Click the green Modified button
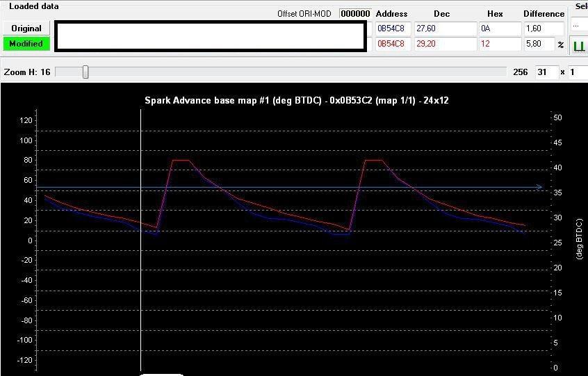The width and height of the screenshot is (588, 376). (26, 44)
